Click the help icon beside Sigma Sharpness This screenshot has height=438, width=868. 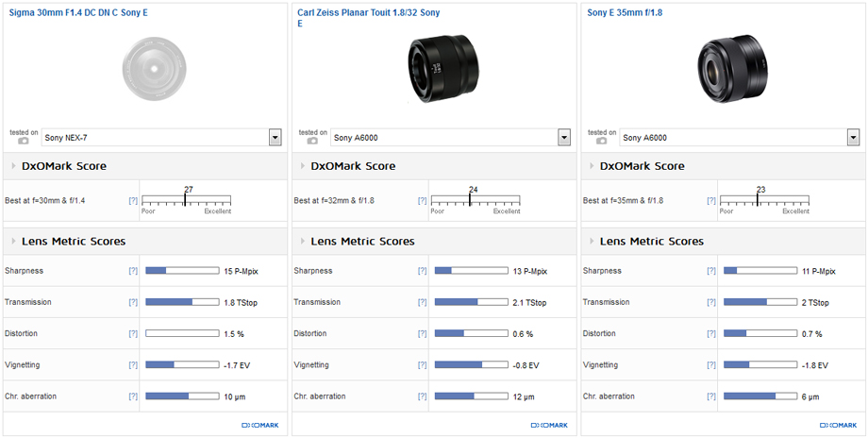tap(133, 271)
